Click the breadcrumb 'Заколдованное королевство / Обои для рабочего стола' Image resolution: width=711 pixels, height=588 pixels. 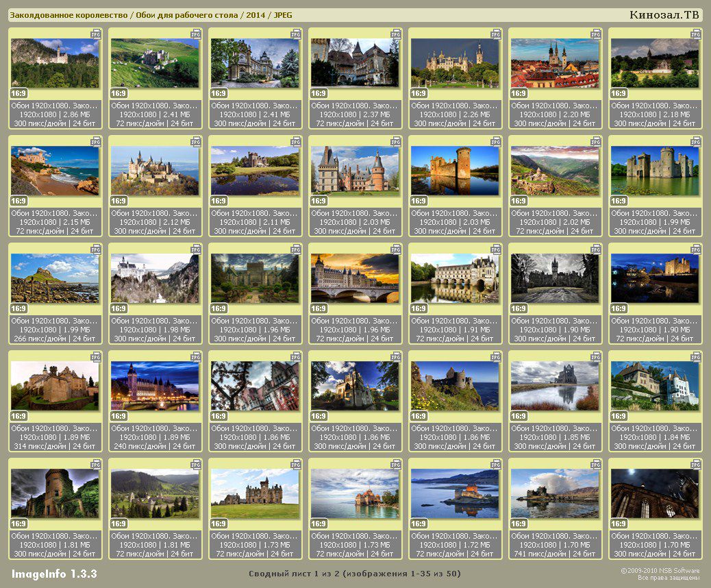click(124, 15)
